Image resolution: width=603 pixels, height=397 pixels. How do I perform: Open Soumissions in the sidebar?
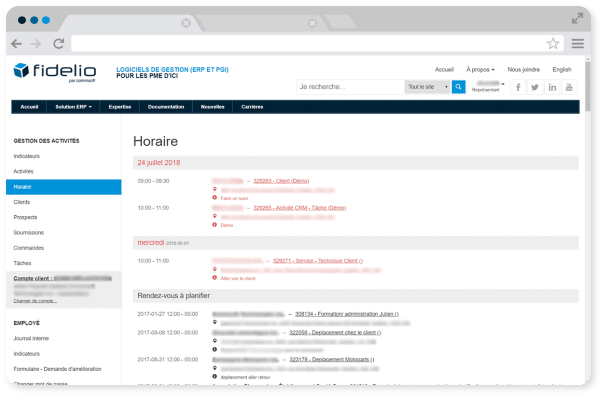[x=29, y=233]
